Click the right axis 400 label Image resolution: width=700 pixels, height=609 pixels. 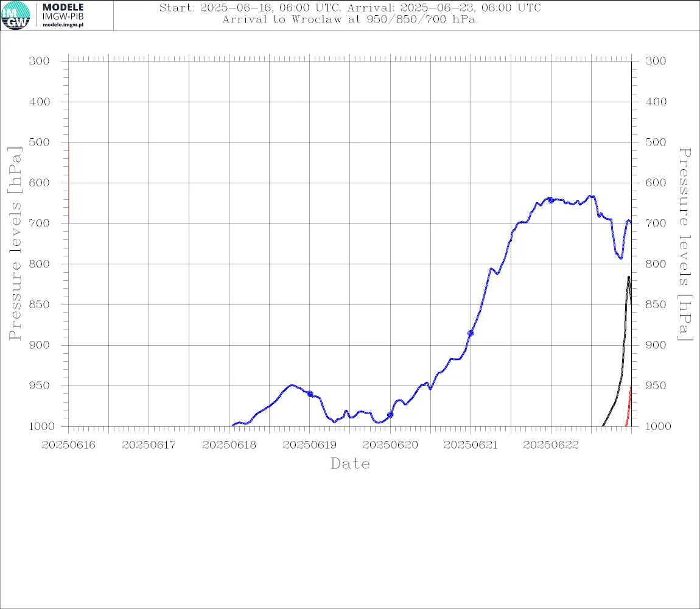656,102
